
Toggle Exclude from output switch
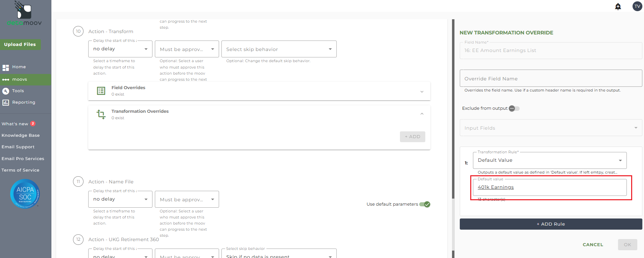pyautogui.click(x=514, y=108)
